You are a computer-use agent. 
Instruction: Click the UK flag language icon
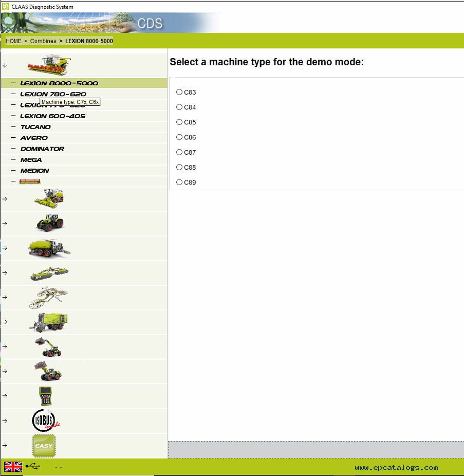[x=13, y=467]
